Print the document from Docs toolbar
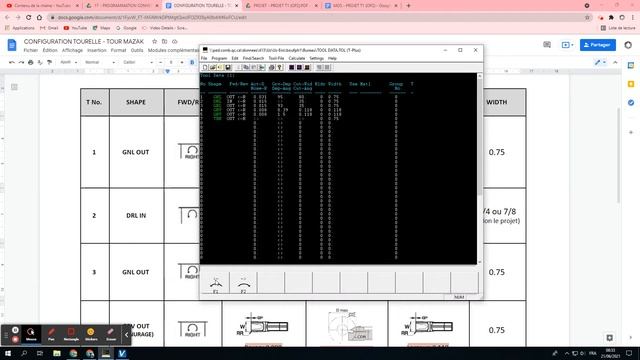The image size is (640, 360). point(31,62)
